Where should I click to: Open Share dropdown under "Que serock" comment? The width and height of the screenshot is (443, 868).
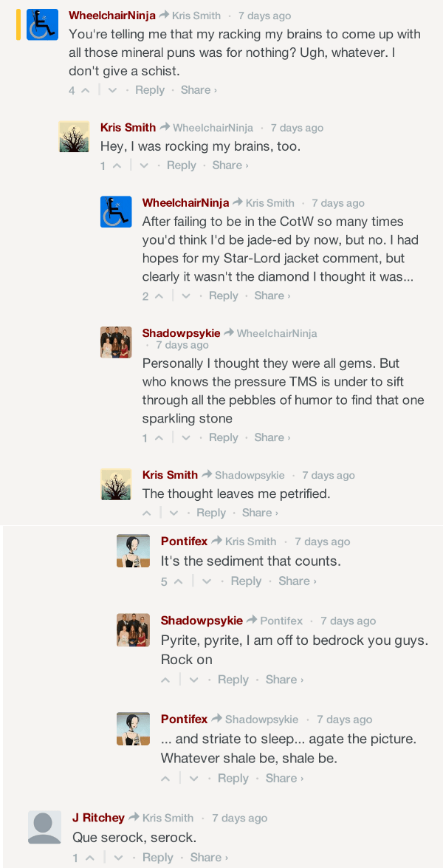click(209, 858)
